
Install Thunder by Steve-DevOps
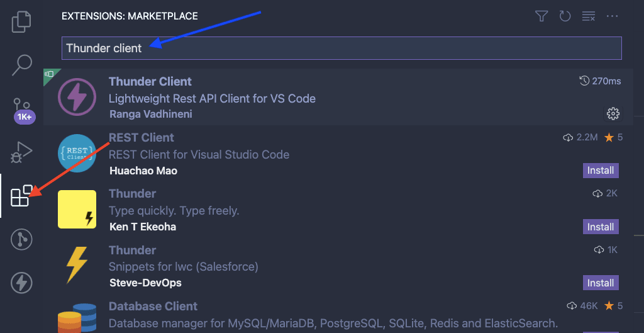point(601,283)
